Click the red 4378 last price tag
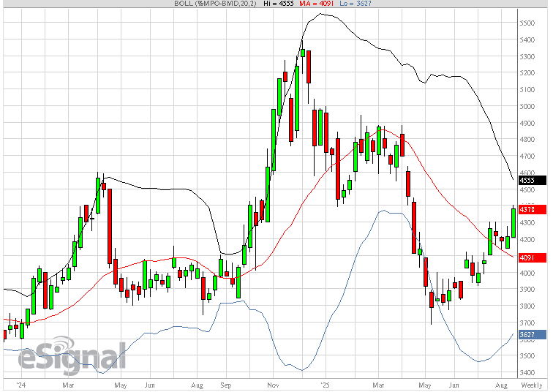This screenshot has width=553, height=392. [x=533, y=210]
